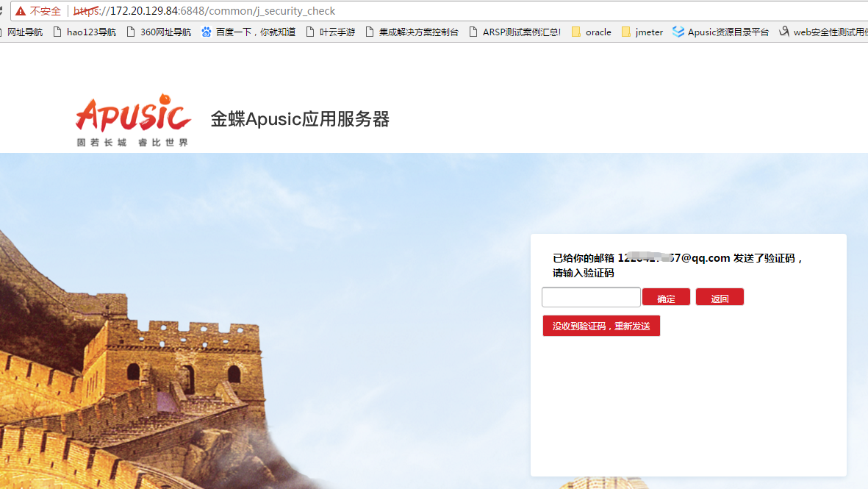Click 没收到验证码，重新发送 resend button

click(601, 326)
